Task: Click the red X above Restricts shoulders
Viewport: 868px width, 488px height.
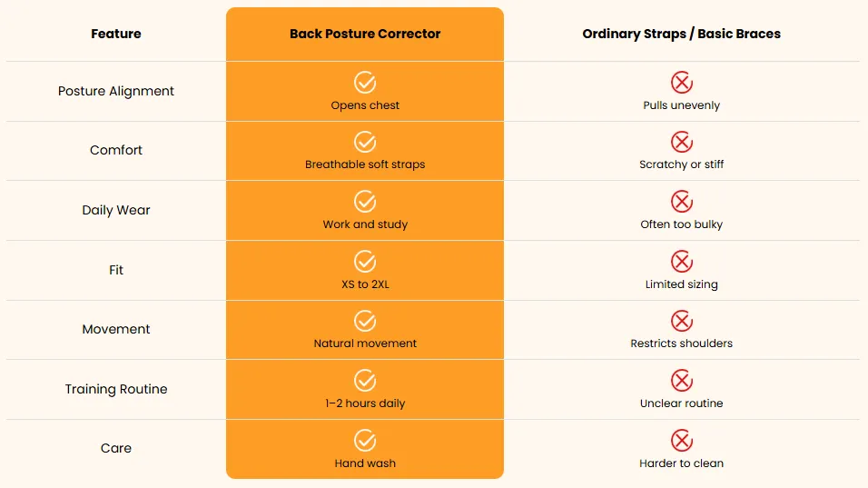Action: (682, 321)
